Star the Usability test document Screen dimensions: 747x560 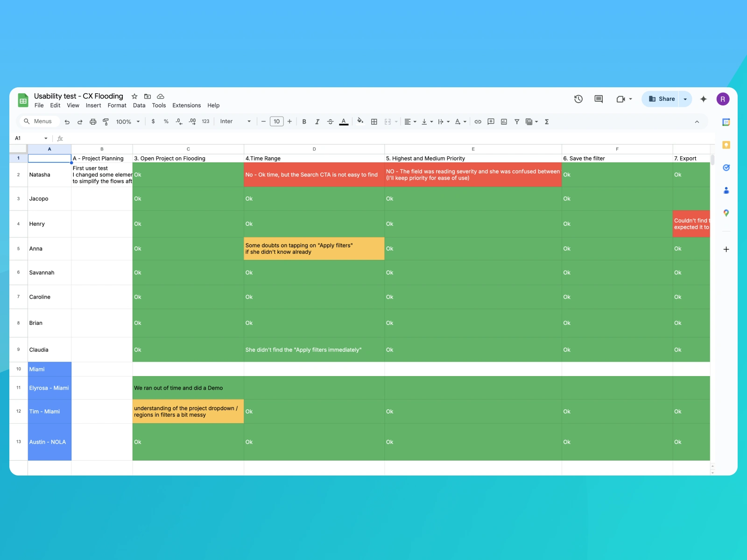pyautogui.click(x=134, y=96)
